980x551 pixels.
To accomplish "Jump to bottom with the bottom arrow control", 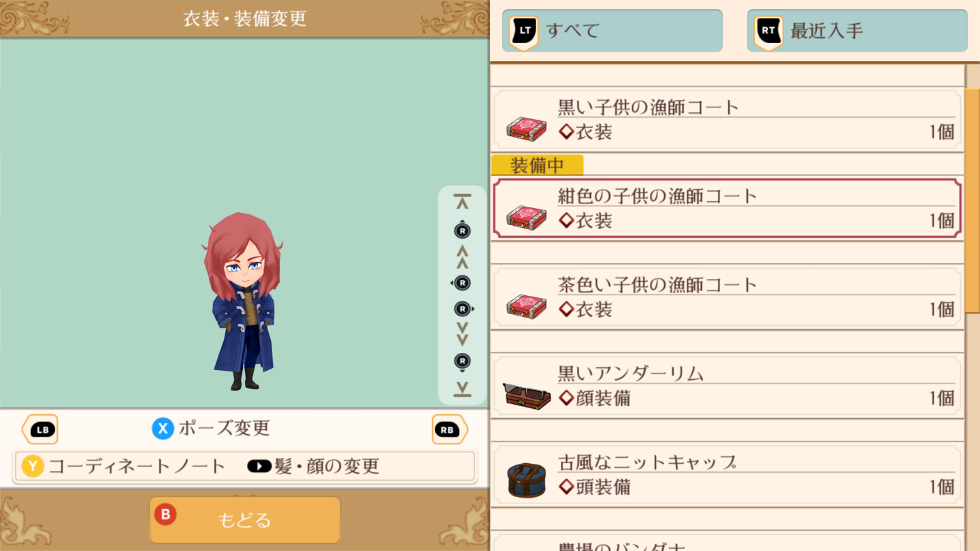I will tap(462, 389).
